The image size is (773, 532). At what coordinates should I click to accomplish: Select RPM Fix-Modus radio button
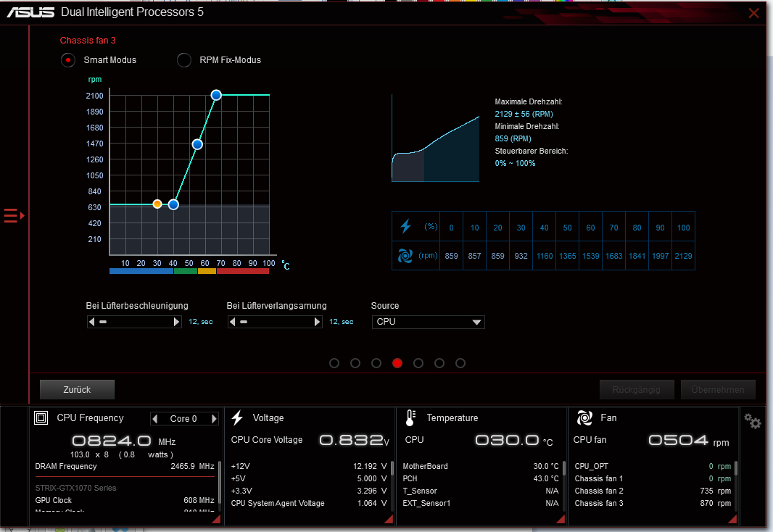pos(184,60)
